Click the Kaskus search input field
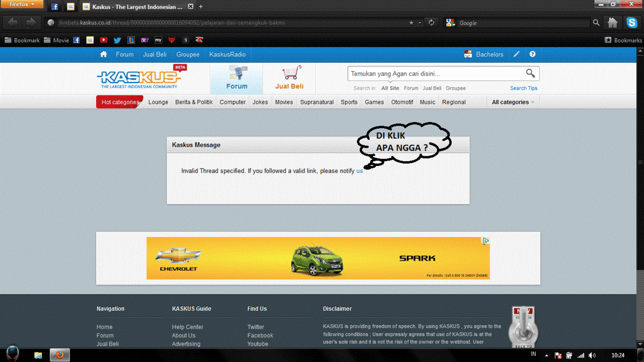 click(436, 74)
